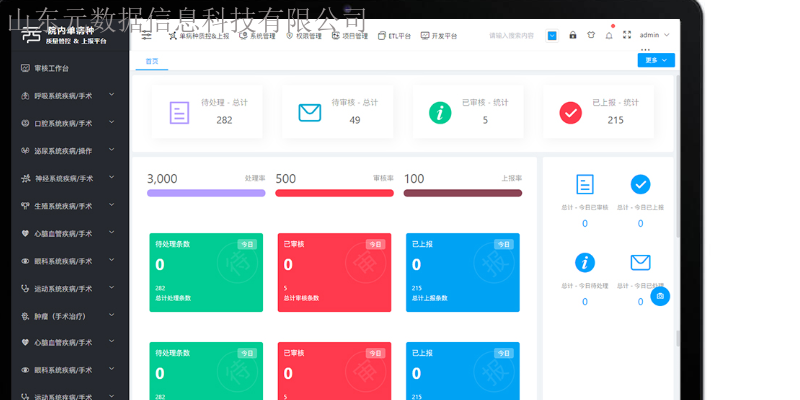Click the red 已上报 check icon
Screen dimensions: 800x400
click(x=570, y=113)
